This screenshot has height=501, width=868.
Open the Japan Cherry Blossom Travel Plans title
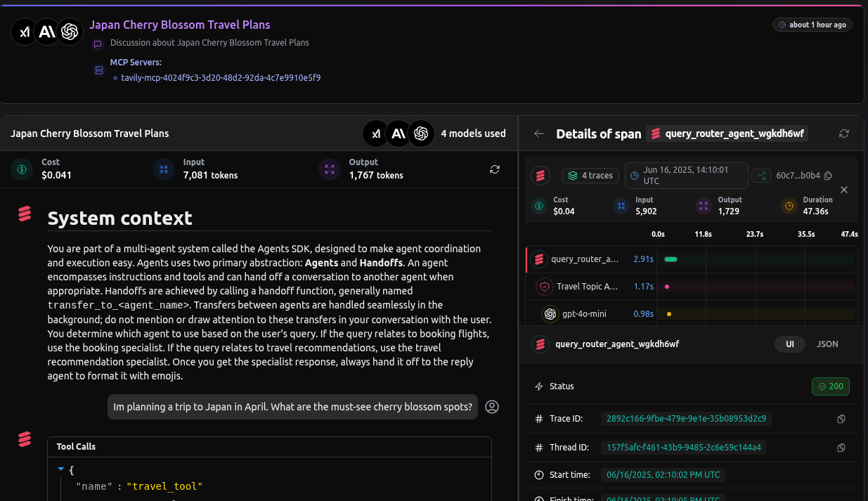point(179,25)
